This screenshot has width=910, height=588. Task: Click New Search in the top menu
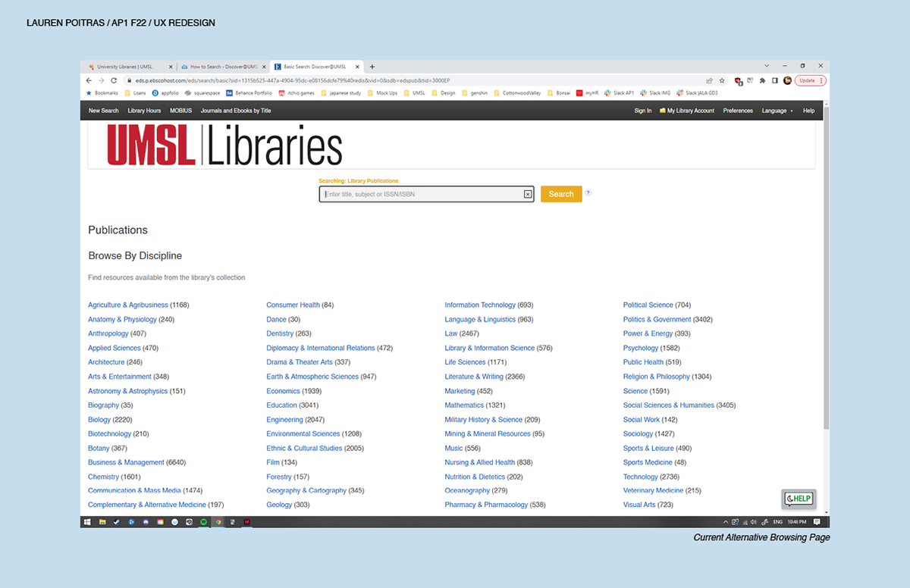104,111
